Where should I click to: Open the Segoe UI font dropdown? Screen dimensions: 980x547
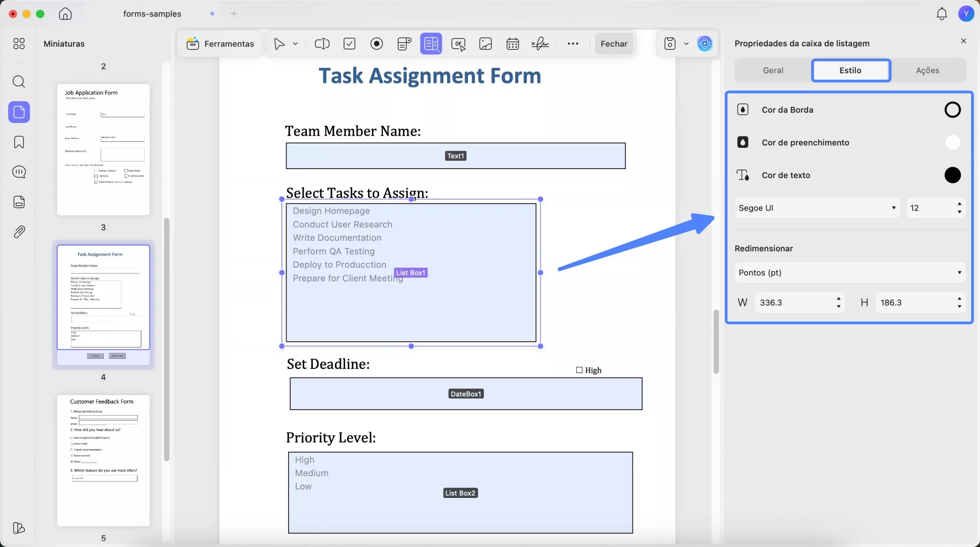[817, 208]
